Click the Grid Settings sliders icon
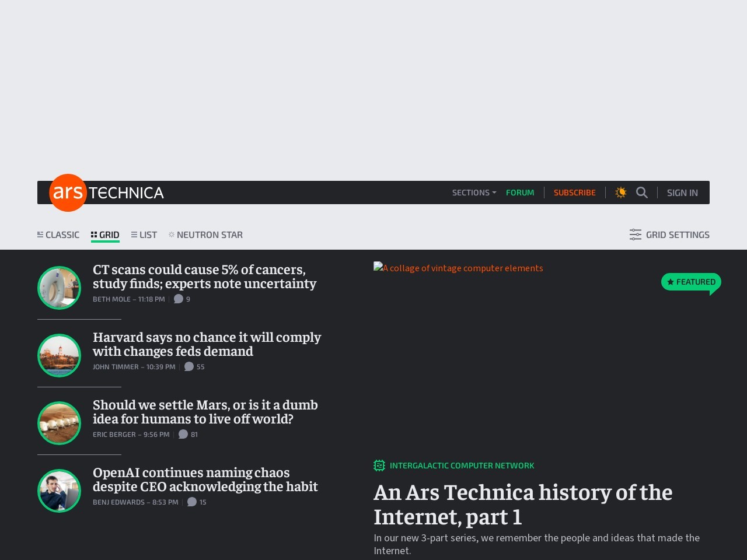 636,235
